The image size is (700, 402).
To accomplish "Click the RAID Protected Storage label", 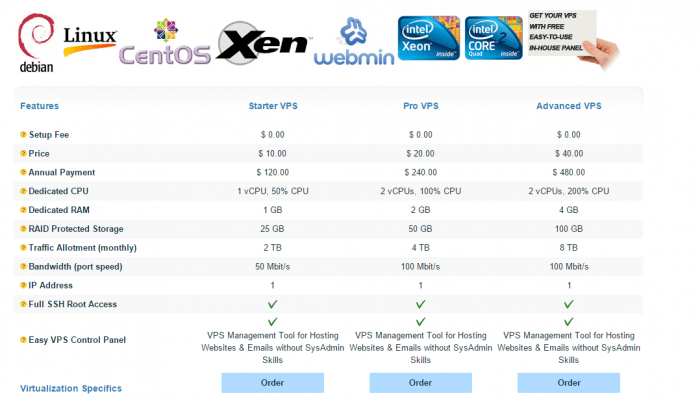I will pos(76,229).
